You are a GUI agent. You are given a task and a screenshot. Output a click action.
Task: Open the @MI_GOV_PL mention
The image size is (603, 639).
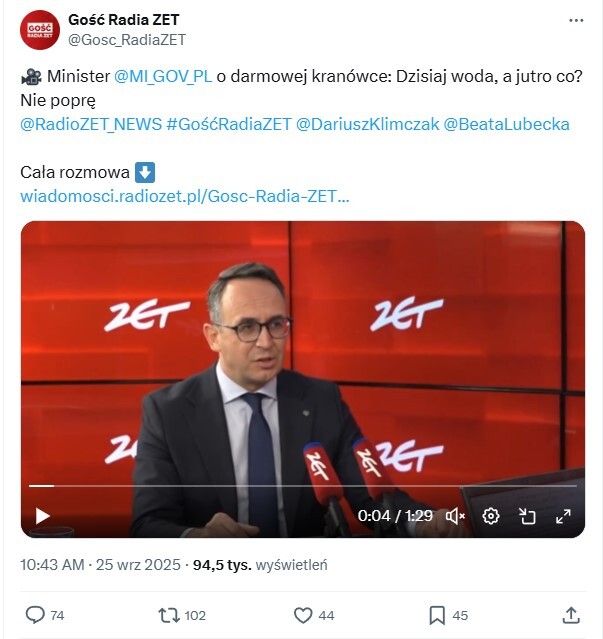(x=163, y=76)
